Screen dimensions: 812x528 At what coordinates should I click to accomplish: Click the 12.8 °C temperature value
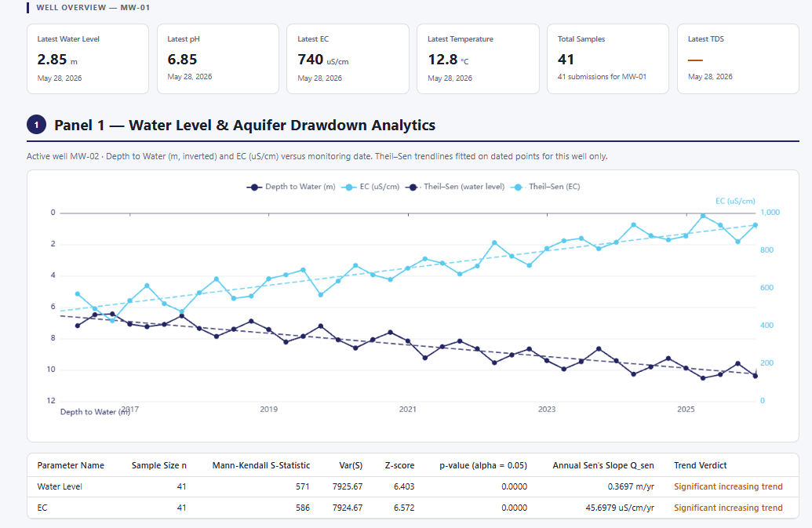[x=448, y=60]
